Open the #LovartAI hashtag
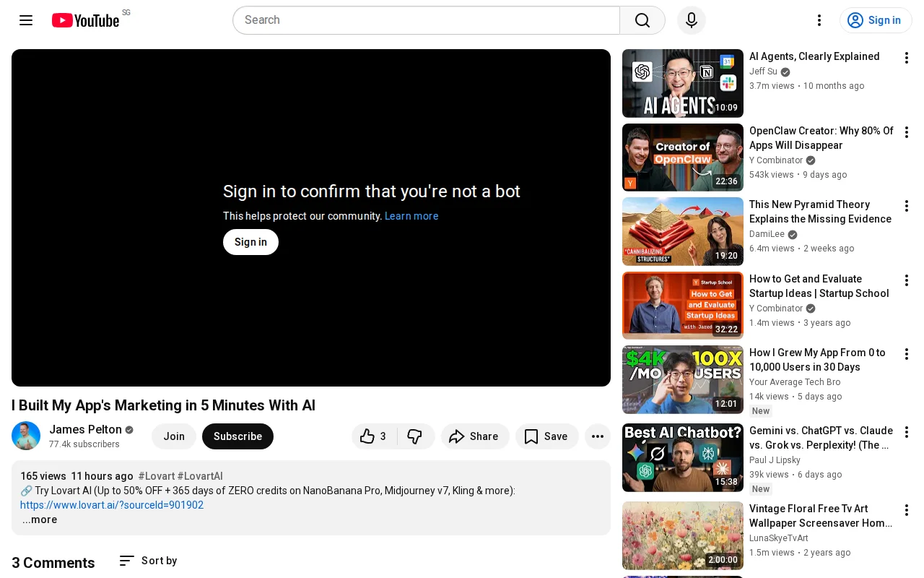 tap(200, 476)
